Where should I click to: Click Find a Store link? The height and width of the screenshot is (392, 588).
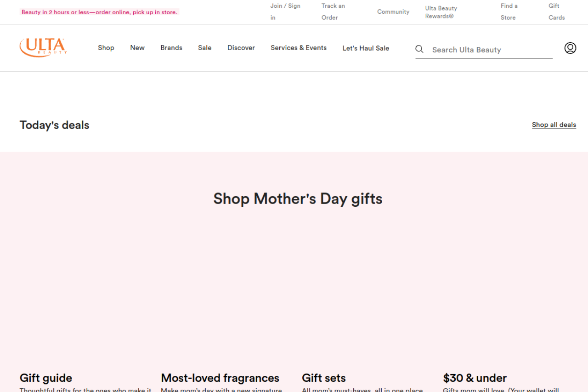(x=509, y=11)
